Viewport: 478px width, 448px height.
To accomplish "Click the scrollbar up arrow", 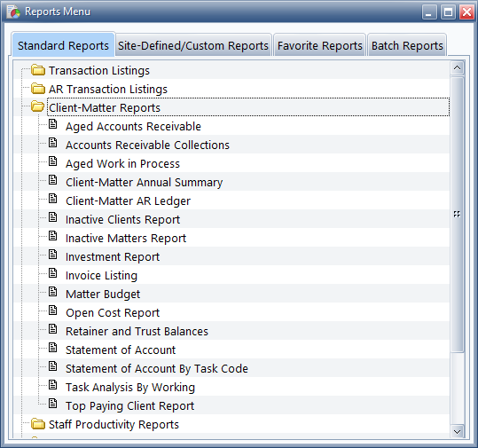I will pyautogui.click(x=457, y=67).
